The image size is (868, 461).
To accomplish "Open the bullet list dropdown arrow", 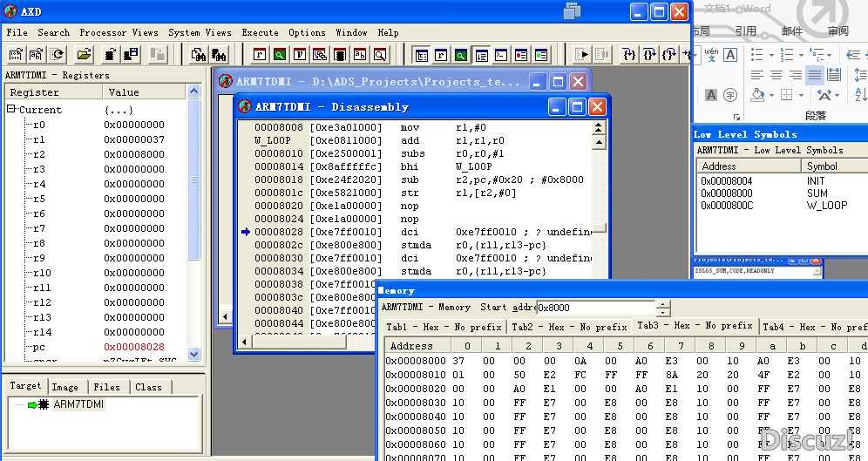I will [x=770, y=55].
